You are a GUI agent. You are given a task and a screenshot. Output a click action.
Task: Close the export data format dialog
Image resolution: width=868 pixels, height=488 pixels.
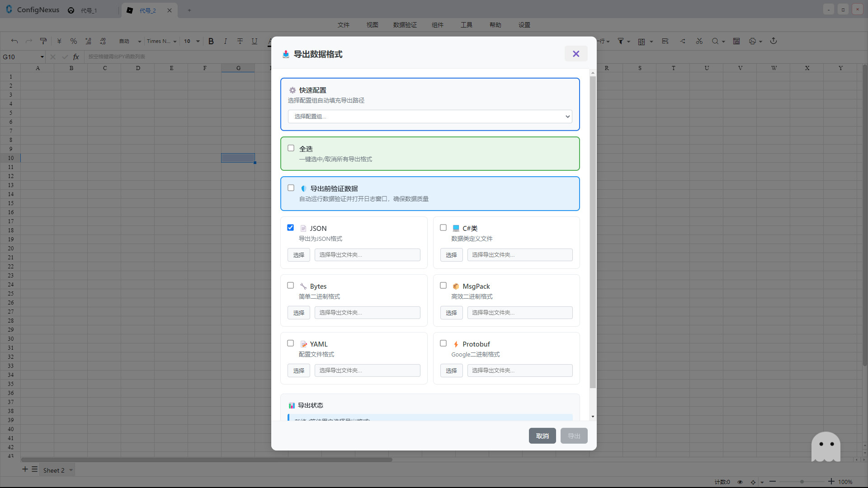576,54
